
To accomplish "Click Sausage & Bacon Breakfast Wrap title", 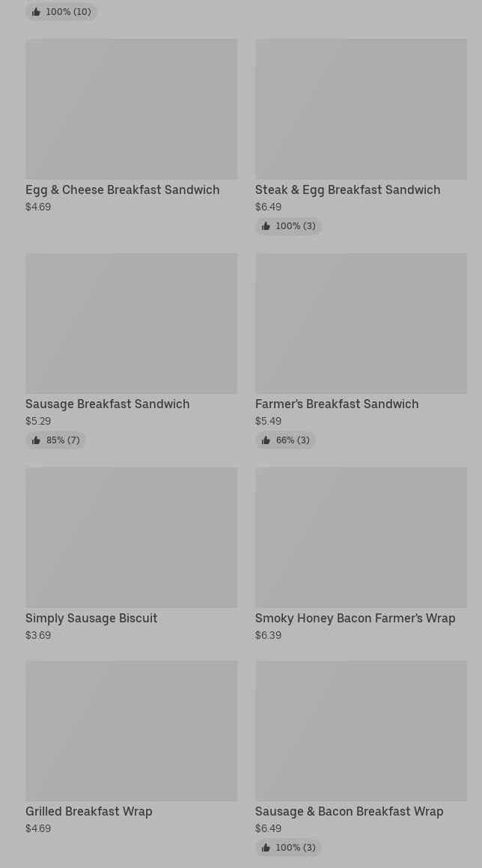I will pyautogui.click(x=350, y=812).
